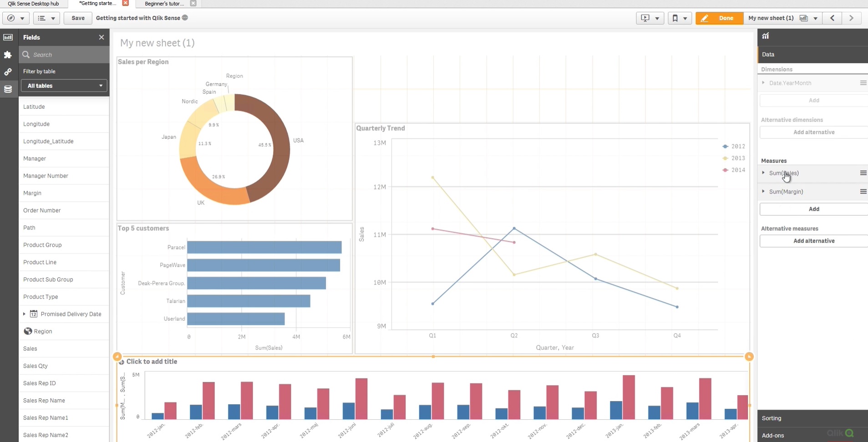Open the sheets overview icon
This screenshot has width=868, height=442.
[804, 18]
